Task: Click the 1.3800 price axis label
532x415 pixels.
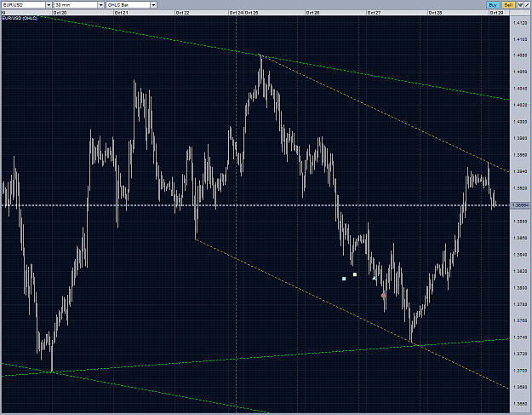Action: coord(520,288)
